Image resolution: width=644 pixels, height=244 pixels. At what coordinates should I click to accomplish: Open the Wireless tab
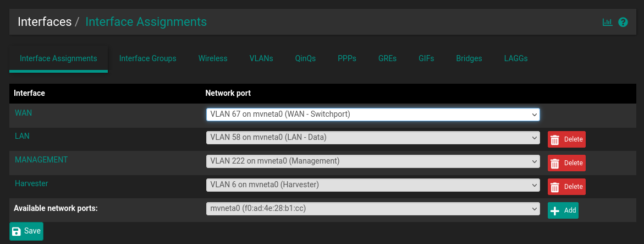[x=213, y=58]
